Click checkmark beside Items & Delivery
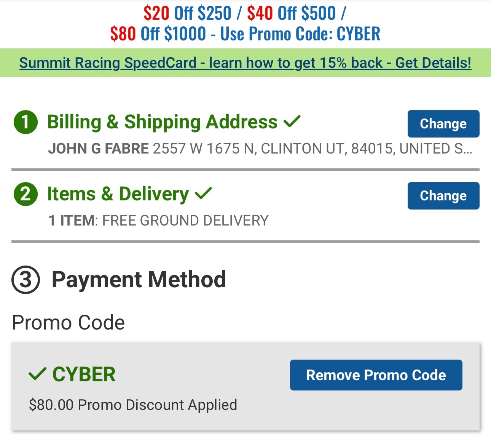The image size is (491, 448). [203, 194]
